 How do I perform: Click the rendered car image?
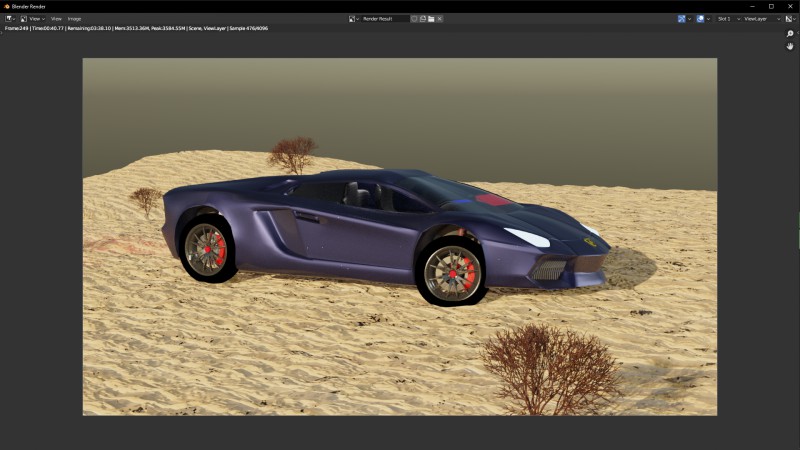pos(400,237)
